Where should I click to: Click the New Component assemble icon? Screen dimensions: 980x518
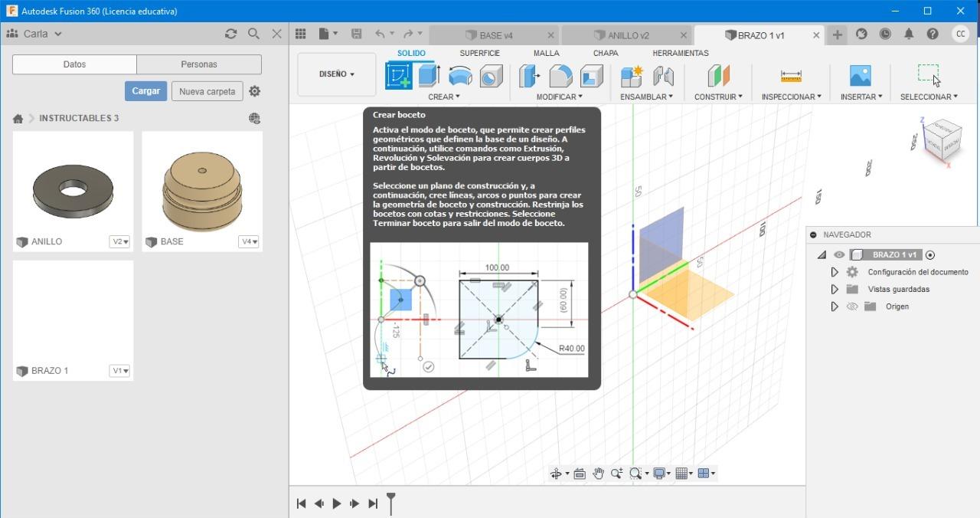(x=632, y=76)
